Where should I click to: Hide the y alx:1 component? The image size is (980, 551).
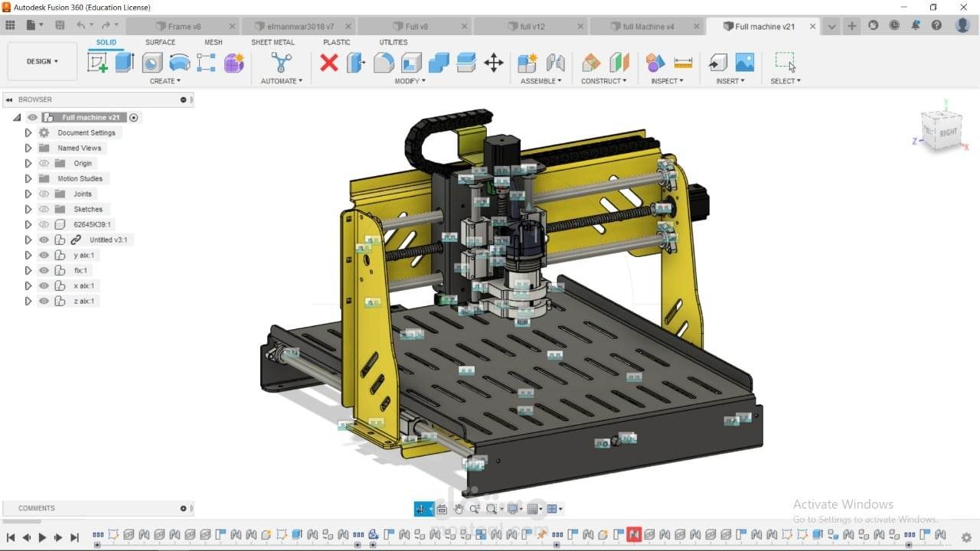(43, 255)
